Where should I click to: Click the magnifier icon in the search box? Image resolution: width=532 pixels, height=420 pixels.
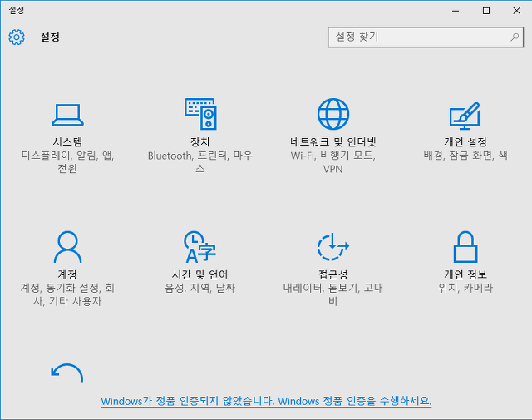click(x=515, y=37)
